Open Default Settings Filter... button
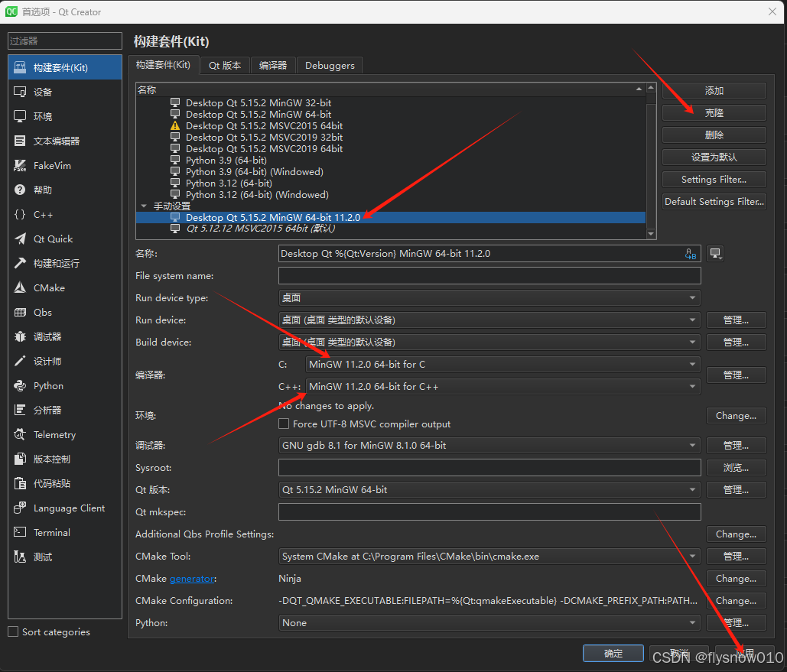 714,201
